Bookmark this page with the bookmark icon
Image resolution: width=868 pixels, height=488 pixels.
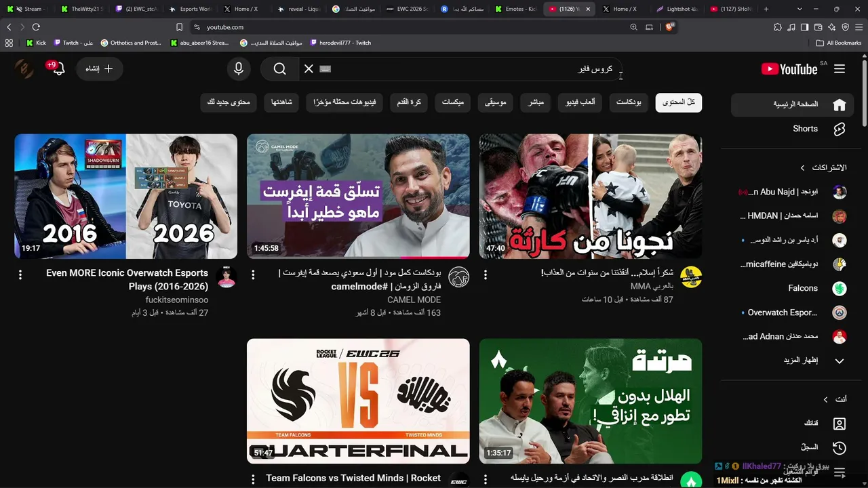coord(179,27)
